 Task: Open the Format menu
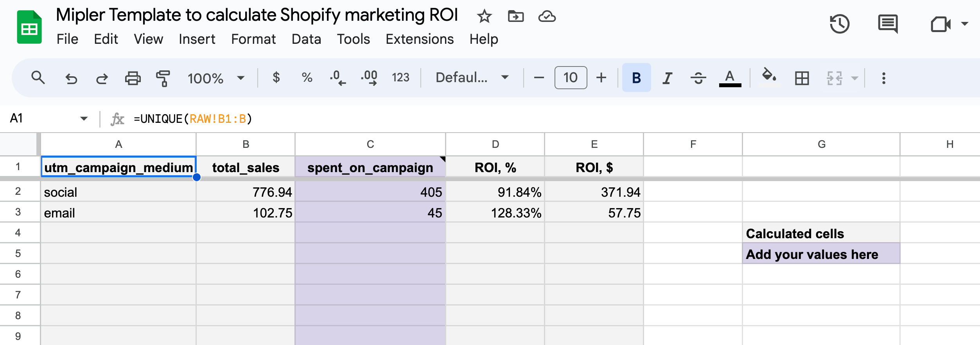click(253, 39)
